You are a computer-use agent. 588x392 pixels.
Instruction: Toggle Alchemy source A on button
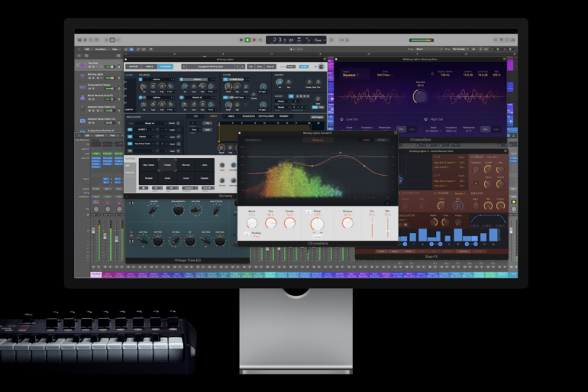(141, 79)
